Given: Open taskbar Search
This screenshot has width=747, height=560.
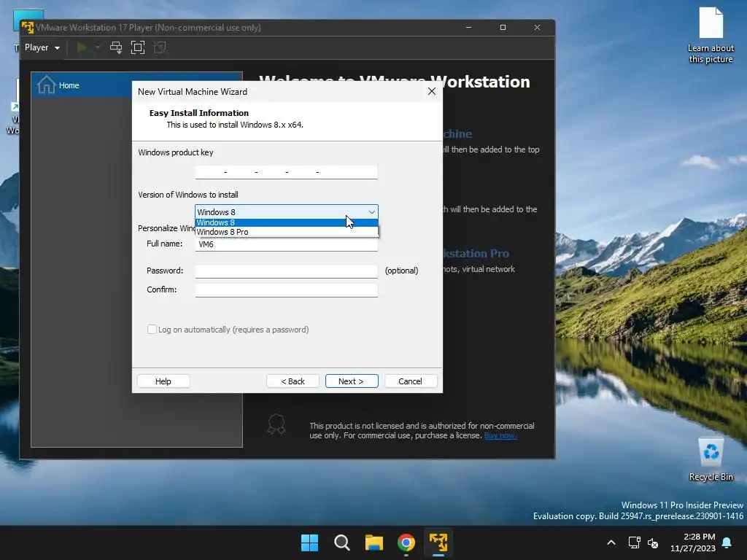Looking at the screenshot, I should [342, 542].
